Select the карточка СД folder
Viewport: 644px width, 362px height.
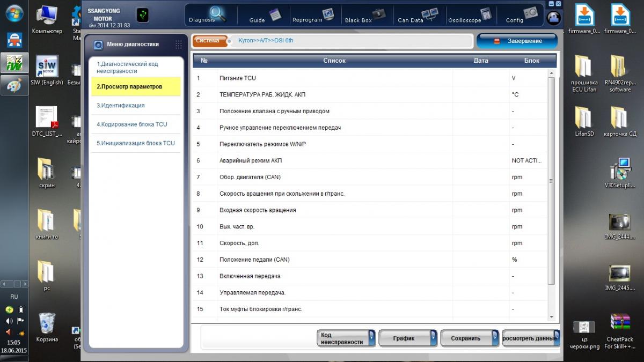[620, 121]
